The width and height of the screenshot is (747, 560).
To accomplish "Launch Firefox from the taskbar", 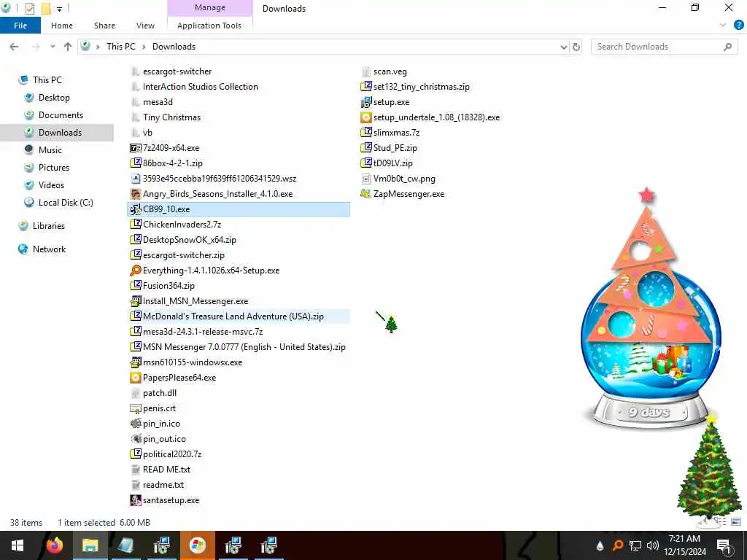I will pos(54,545).
